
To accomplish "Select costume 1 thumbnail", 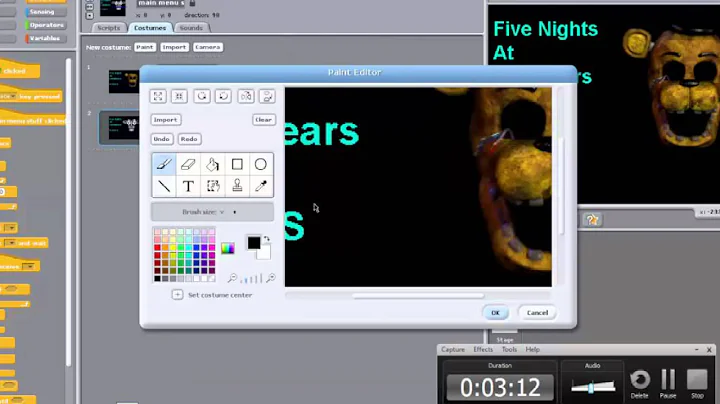I will [x=123, y=82].
